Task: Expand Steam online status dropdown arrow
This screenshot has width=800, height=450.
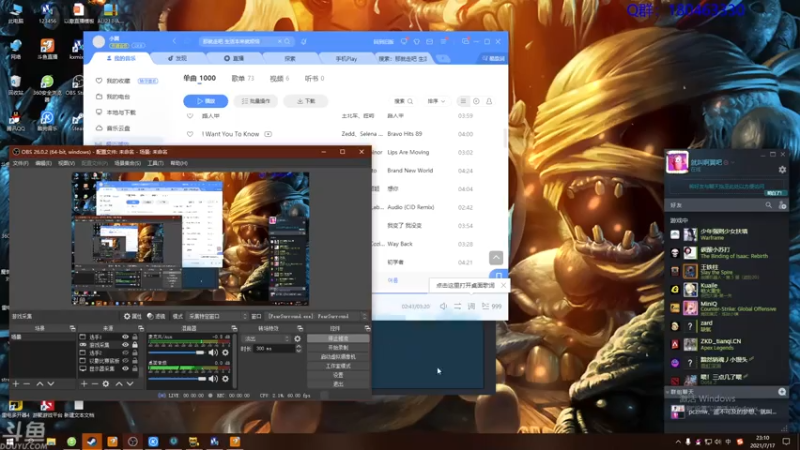Action: tap(733, 162)
